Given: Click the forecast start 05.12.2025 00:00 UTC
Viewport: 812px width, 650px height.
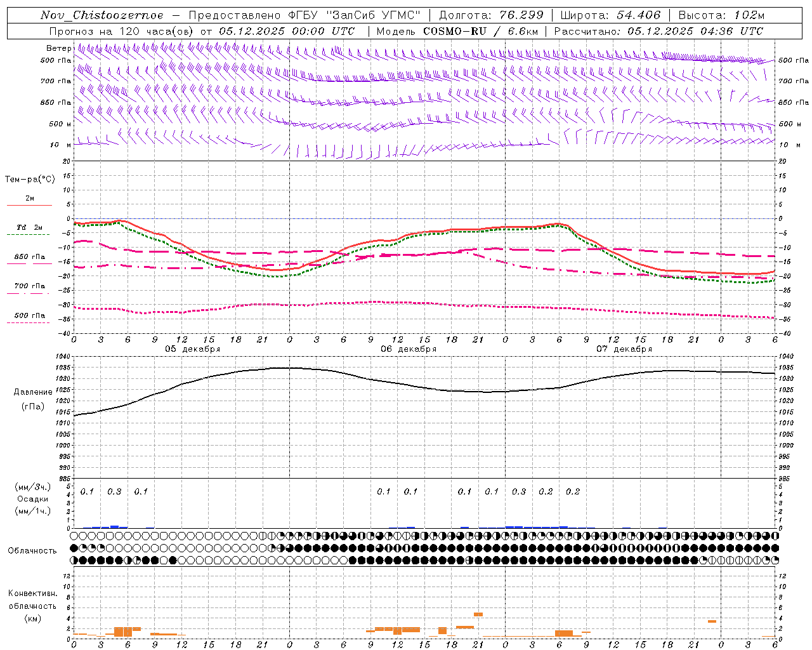Looking at the screenshot, I should (x=287, y=31).
